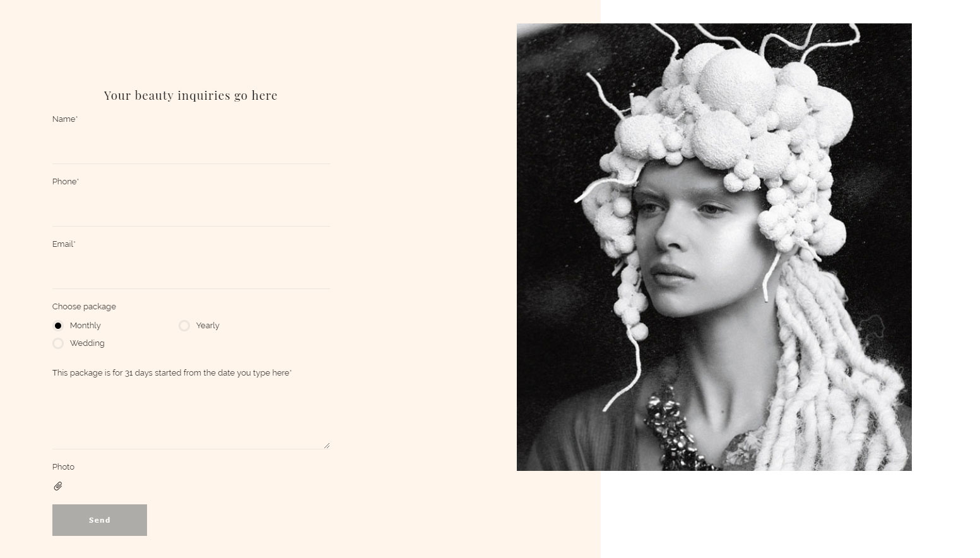Click the 'Choose package' label text
The image size is (980, 558).
tap(84, 307)
